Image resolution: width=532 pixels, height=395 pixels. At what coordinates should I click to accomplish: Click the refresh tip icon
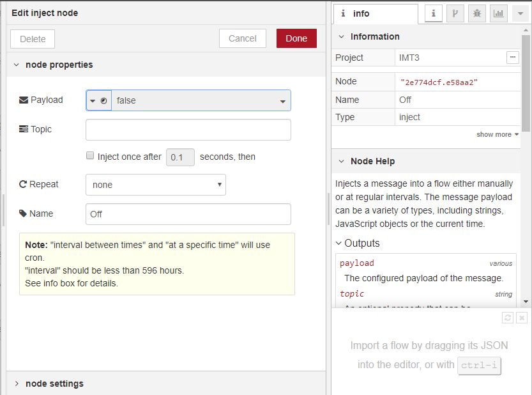(508, 318)
